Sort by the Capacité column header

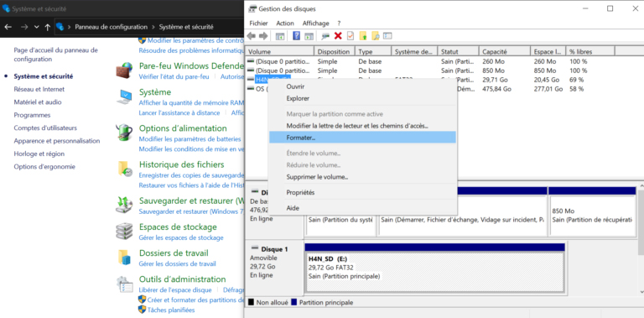pyautogui.click(x=504, y=52)
